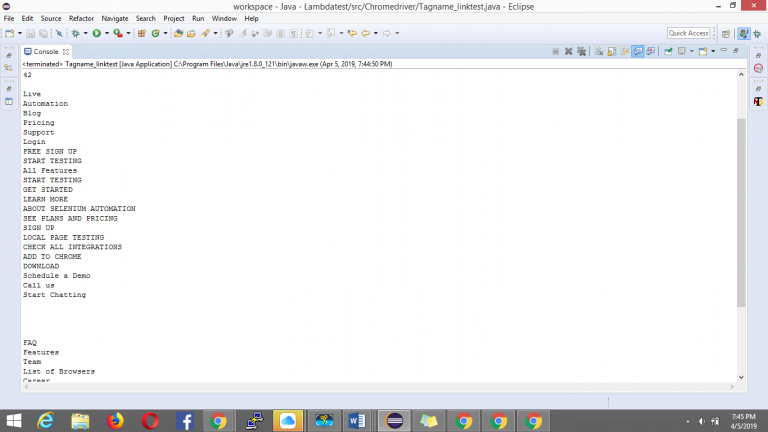Click the green Run button in toolbar
This screenshot has width=768, height=432.
click(96, 33)
